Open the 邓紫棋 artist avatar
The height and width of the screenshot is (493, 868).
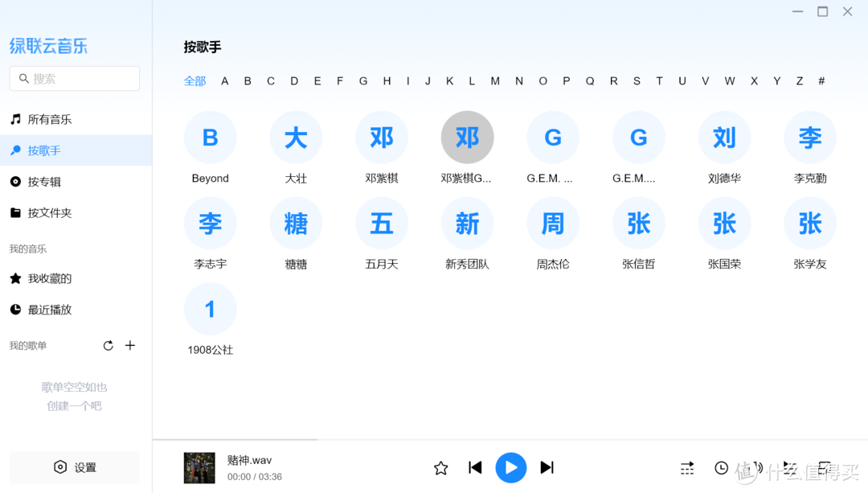pos(382,138)
